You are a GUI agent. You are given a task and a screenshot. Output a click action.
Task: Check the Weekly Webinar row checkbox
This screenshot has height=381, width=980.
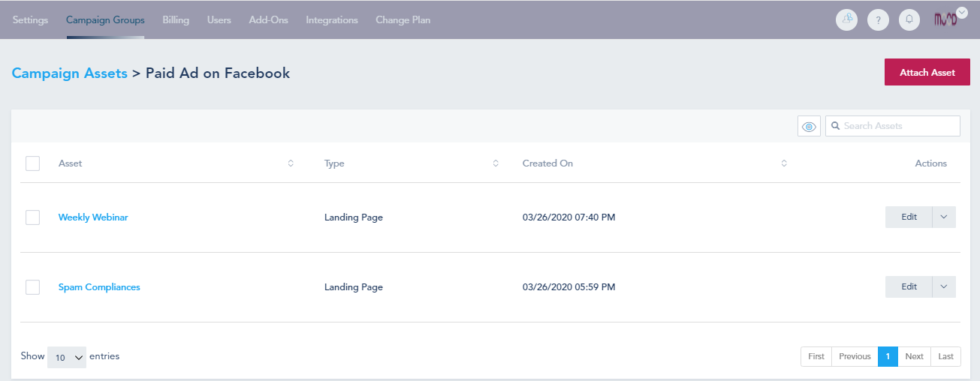[x=32, y=217]
